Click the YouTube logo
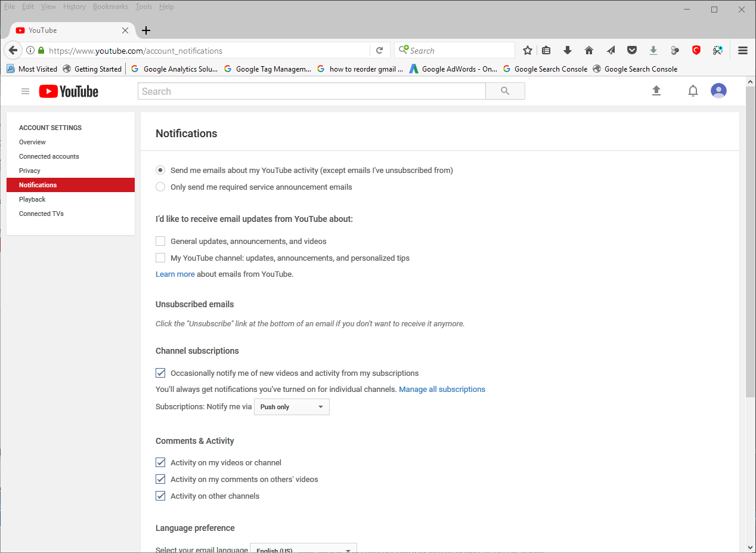This screenshot has height=553, width=756. [69, 91]
